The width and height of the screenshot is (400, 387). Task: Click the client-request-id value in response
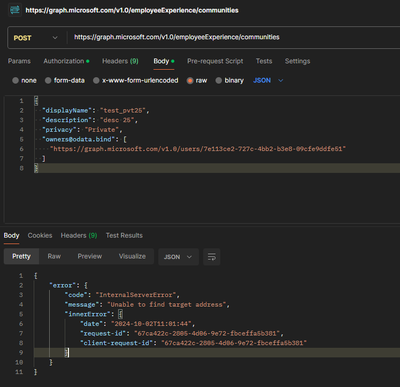pyautogui.click(x=234, y=343)
